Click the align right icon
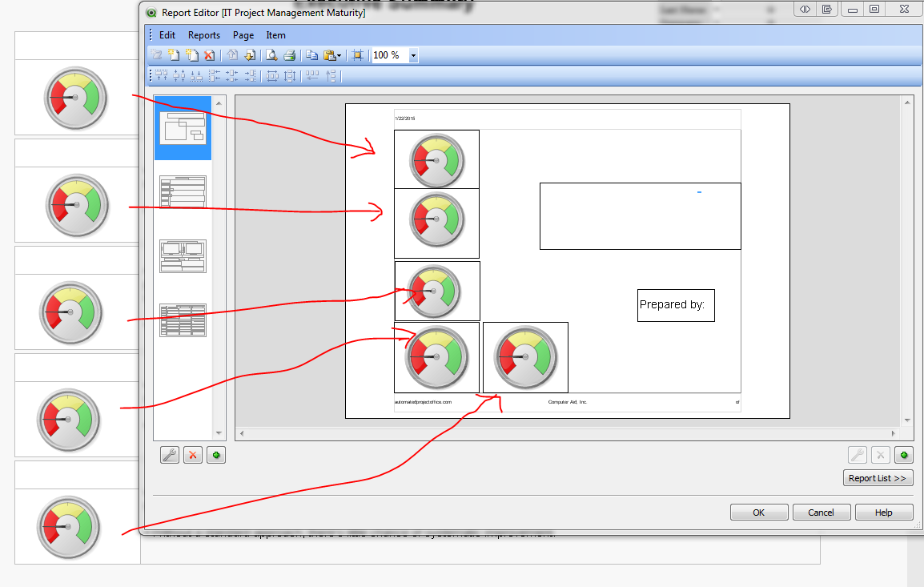924x587 pixels. click(250, 75)
